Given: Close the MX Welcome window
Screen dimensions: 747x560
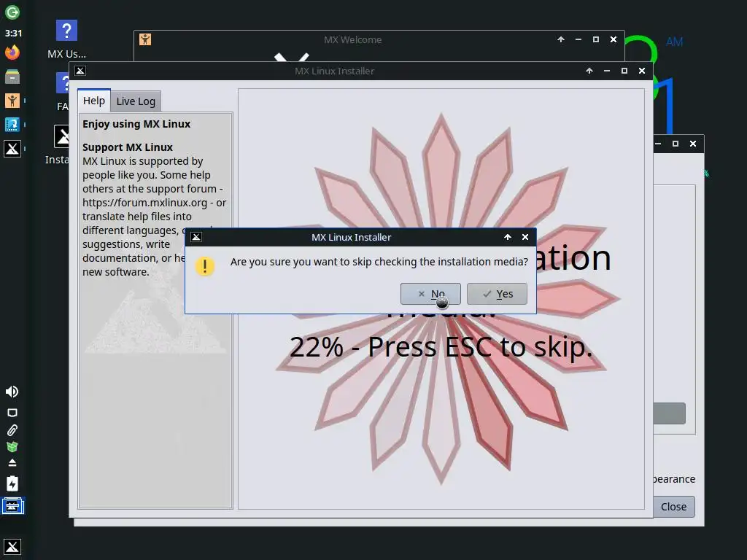Looking at the screenshot, I should tap(614, 39).
